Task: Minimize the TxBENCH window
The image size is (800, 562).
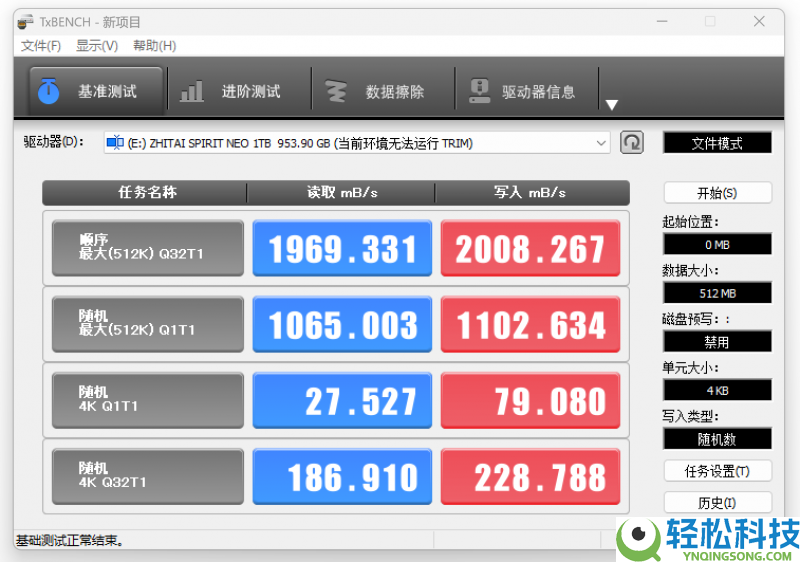Action: click(x=662, y=21)
